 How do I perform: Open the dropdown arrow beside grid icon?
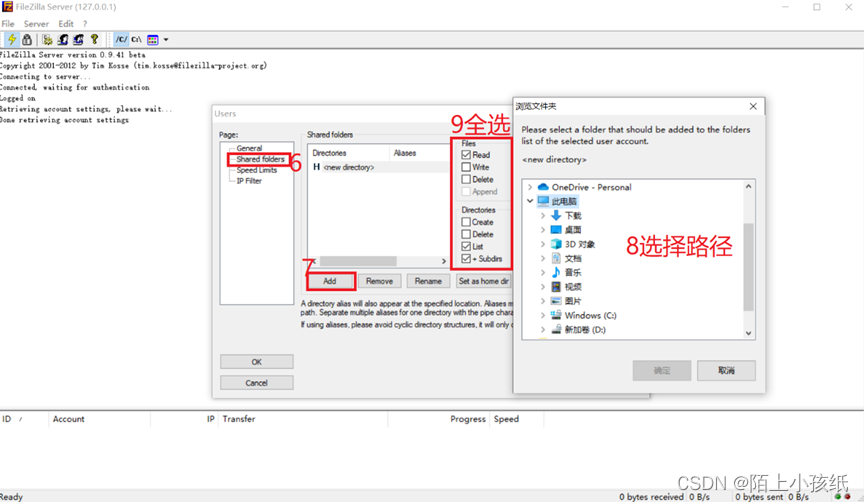point(166,40)
